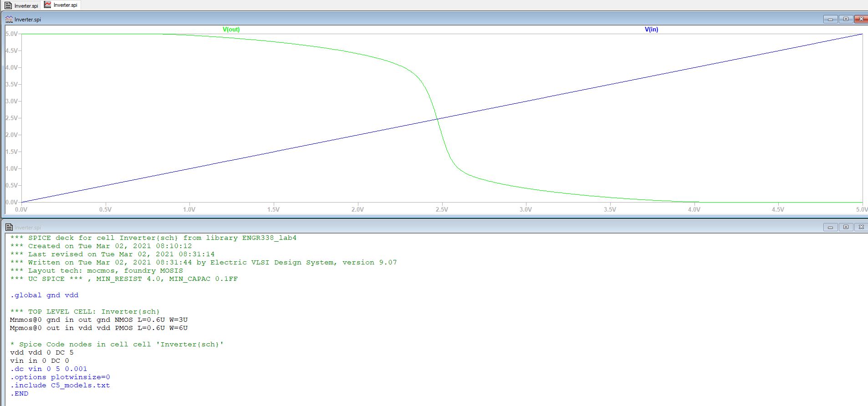The height and width of the screenshot is (406, 868).
Task: Place cursor on the .include C5_models.txt line
Action: point(60,385)
